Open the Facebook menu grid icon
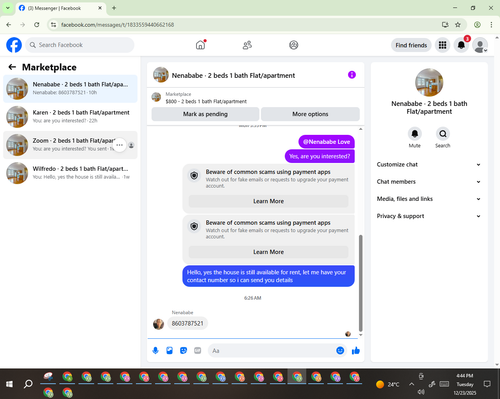The image size is (500, 399). click(442, 45)
